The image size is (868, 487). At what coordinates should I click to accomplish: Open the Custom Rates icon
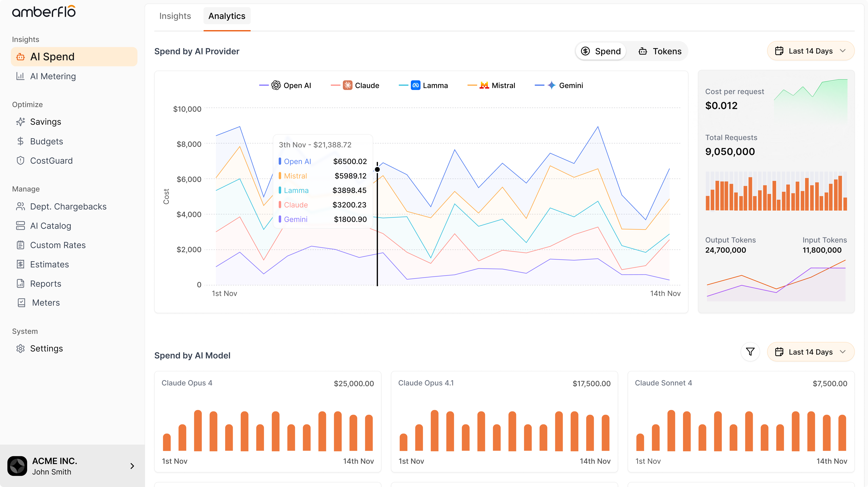[x=21, y=245]
